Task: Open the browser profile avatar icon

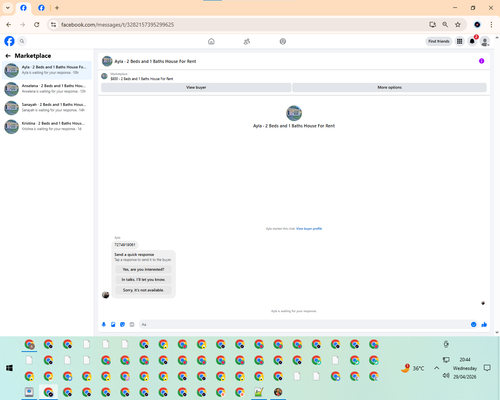Action: coord(477,25)
